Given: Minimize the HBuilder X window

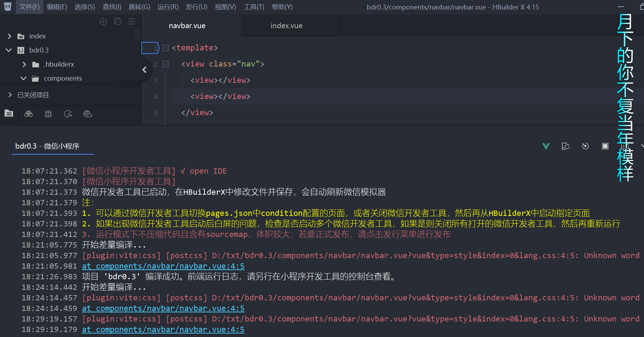Looking at the screenshot, I should [621, 7].
